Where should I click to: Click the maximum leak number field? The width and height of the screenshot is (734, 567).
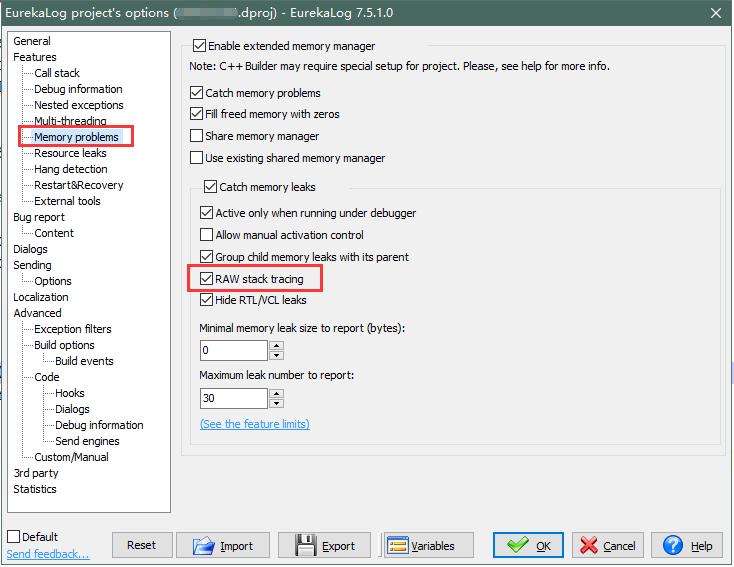point(234,398)
